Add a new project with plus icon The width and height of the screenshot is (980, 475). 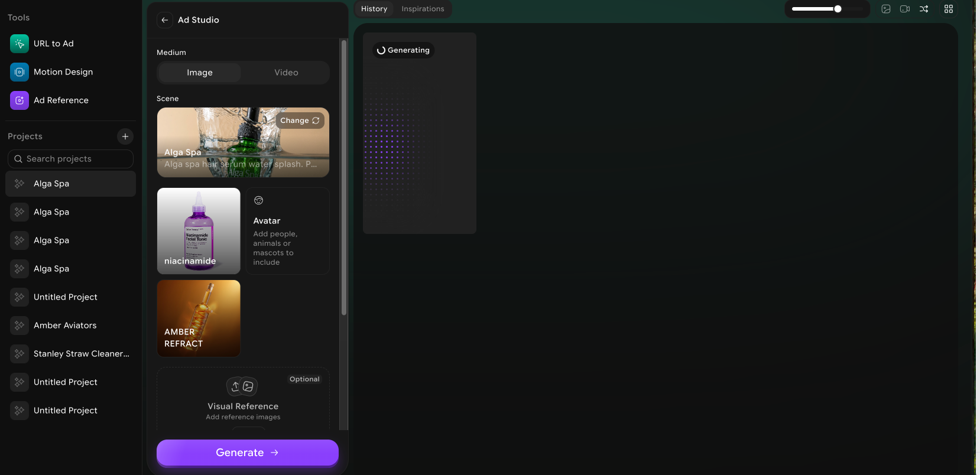pos(125,136)
